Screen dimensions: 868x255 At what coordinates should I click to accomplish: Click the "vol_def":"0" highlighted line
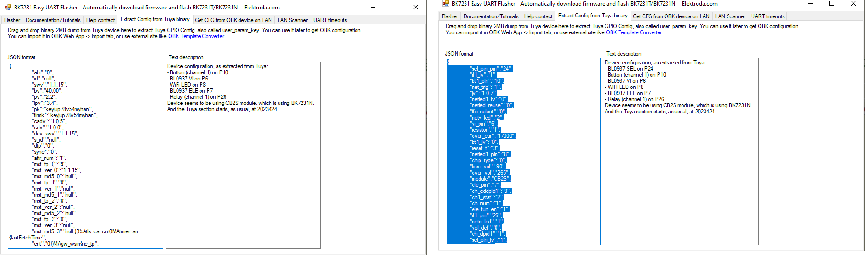pos(487,228)
